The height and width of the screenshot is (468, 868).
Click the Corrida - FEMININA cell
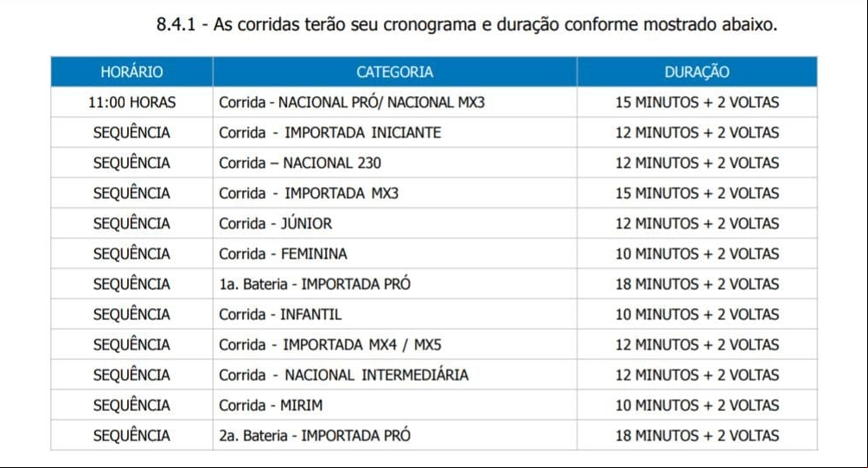pyautogui.click(x=395, y=253)
